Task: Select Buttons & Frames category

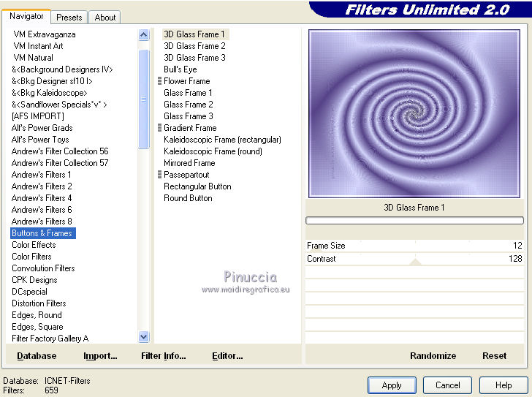Action: click(42, 233)
